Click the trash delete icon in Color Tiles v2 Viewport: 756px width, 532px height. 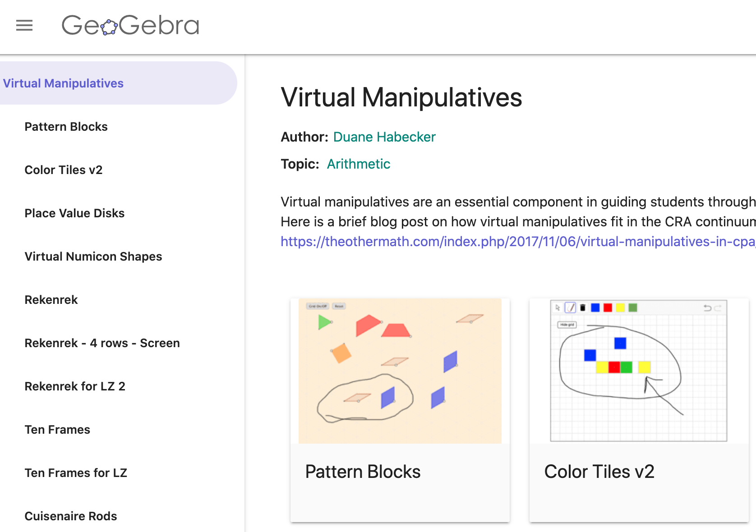click(x=583, y=308)
